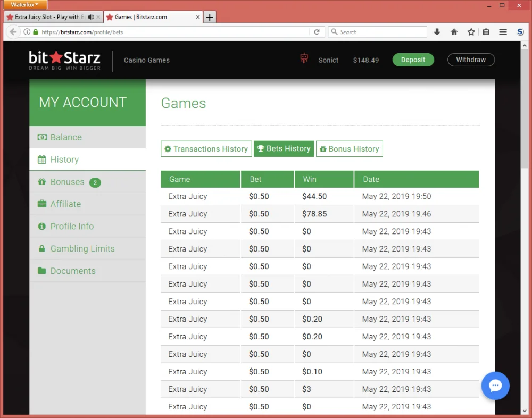Screen dimensions: 532x418
Task: Click the Affiliate briefcase icon
Action: pyautogui.click(x=41, y=204)
